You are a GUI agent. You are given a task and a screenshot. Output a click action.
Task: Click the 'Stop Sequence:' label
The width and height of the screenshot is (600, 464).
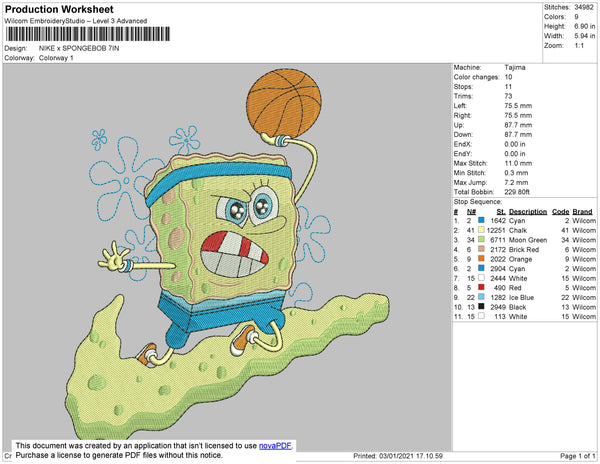[477, 202]
